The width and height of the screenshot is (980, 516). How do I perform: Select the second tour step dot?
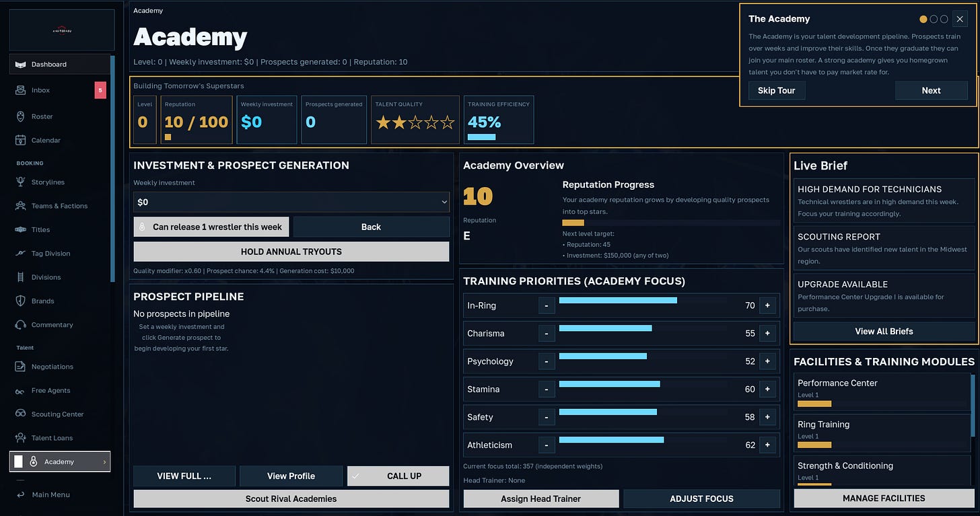[934, 20]
